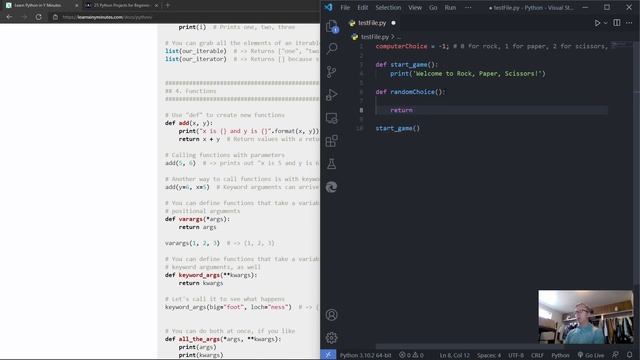Click start_game() call on line 10
This screenshot has height=360, width=640.
[x=398, y=128]
